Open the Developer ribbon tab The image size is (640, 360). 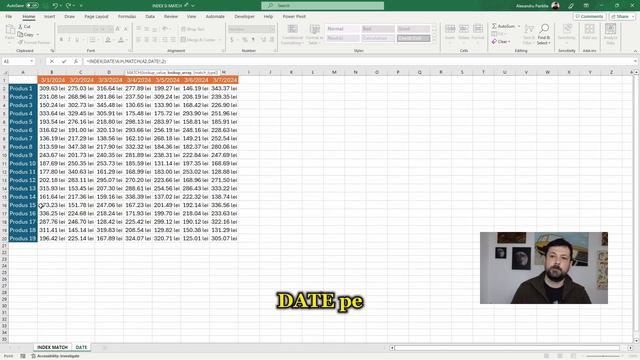click(244, 17)
